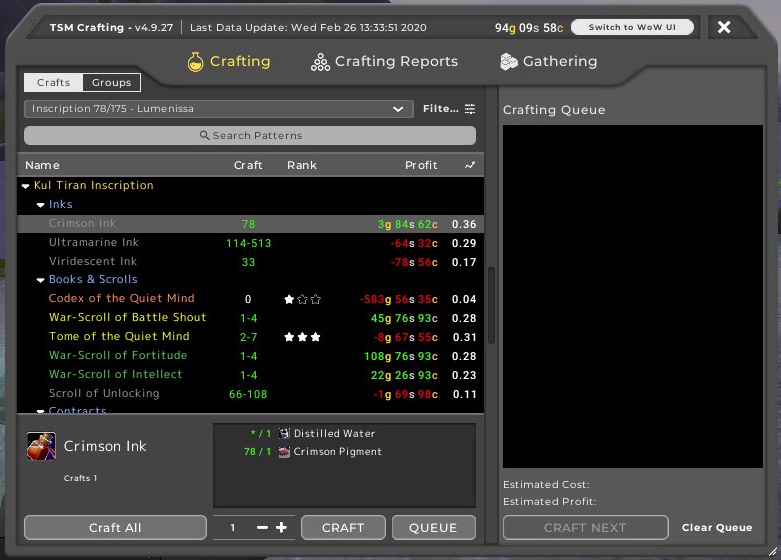The height and width of the screenshot is (560, 781).
Task: Sort recipes by Profit column
Action: click(x=421, y=165)
